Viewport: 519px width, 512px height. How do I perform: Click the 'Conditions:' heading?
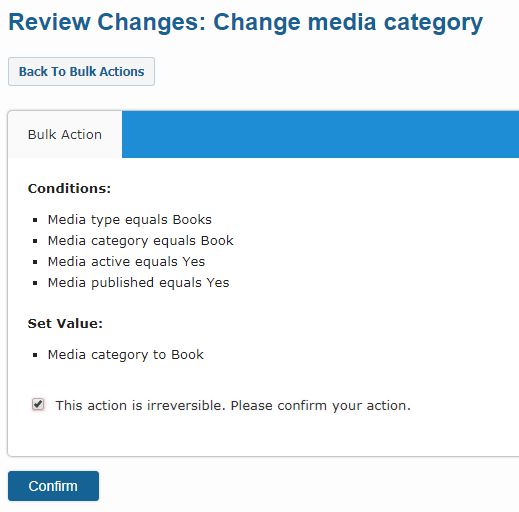point(69,189)
